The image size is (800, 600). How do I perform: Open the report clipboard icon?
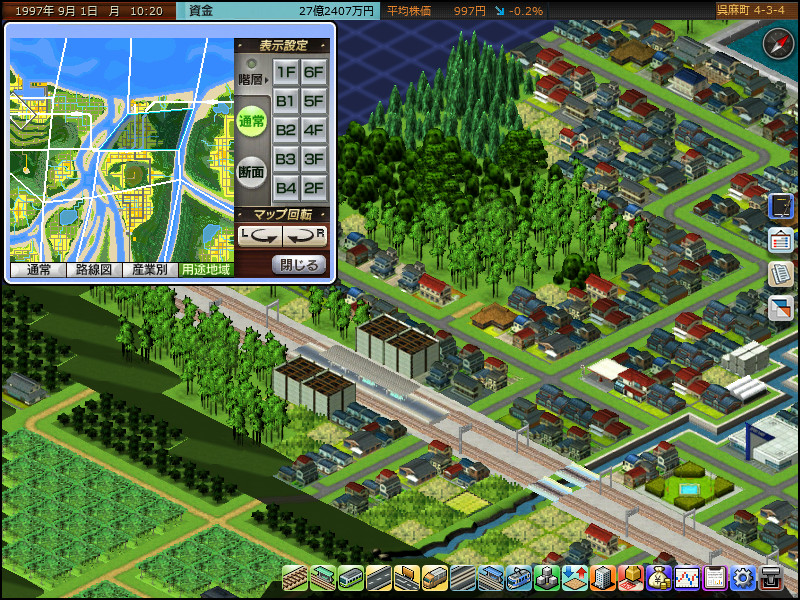(x=715, y=578)
